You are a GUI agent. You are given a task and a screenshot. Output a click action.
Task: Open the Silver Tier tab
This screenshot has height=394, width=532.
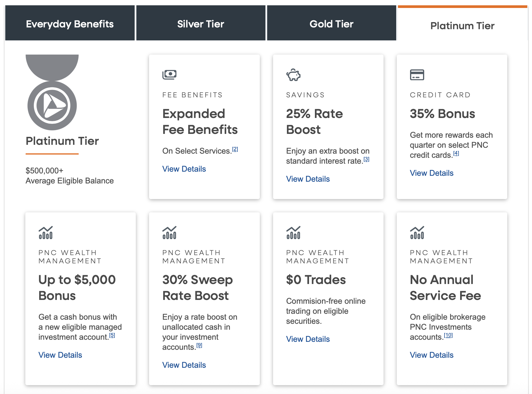coord(201,24)
